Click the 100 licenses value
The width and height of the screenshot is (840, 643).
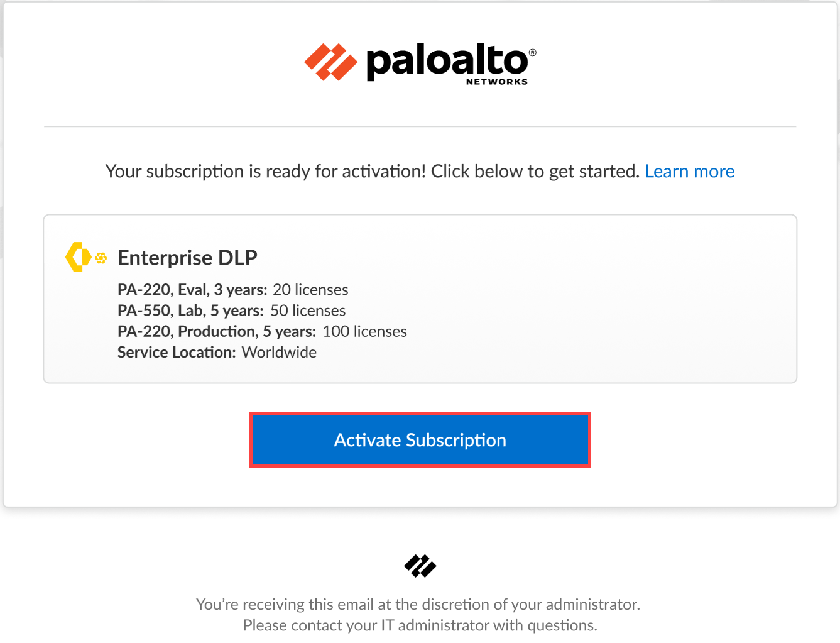(364, 331)
